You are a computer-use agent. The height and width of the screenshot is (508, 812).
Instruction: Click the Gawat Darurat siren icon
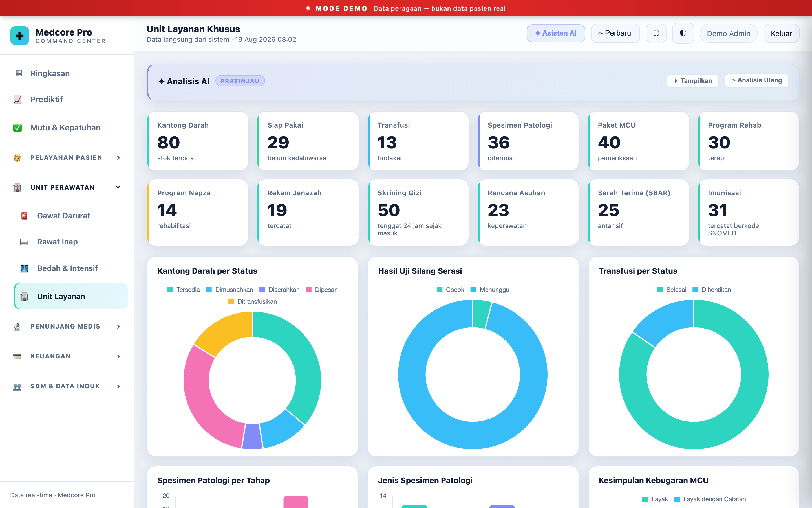tap(24, 216)
